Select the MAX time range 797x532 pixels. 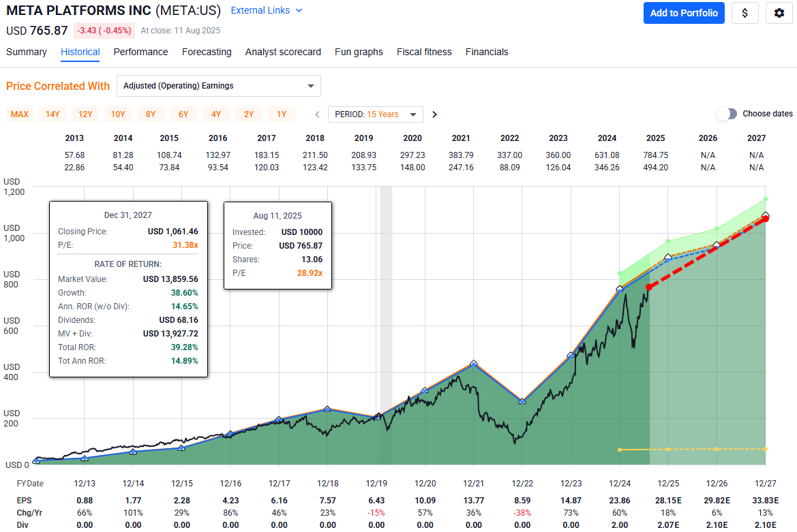click(19, 114)
